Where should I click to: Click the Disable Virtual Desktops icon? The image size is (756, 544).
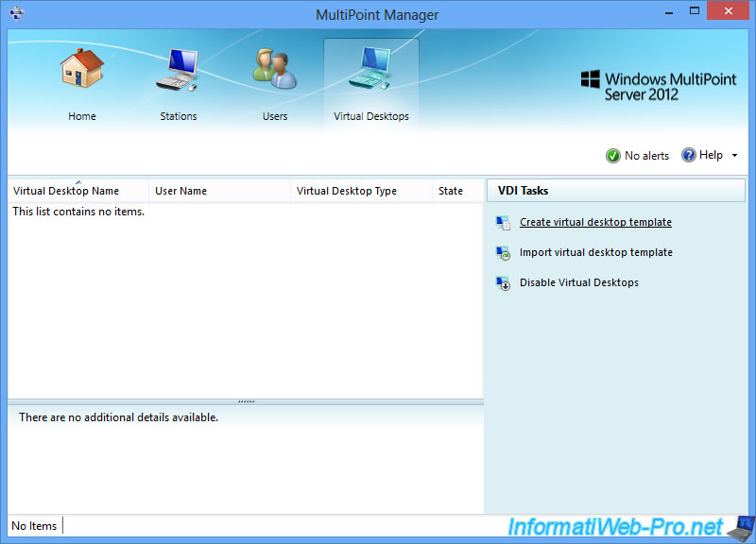[503, 282]
